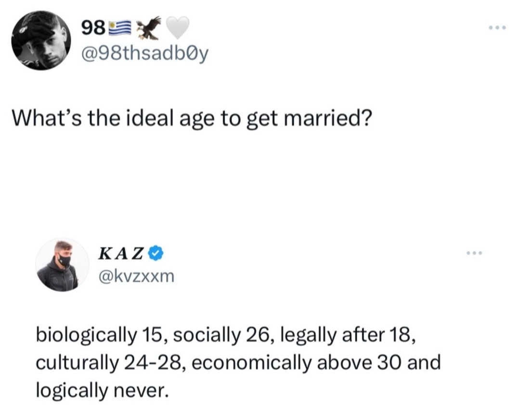Click the white heart emoji
This screenshot has width=520, height=420.
point(177,28)
